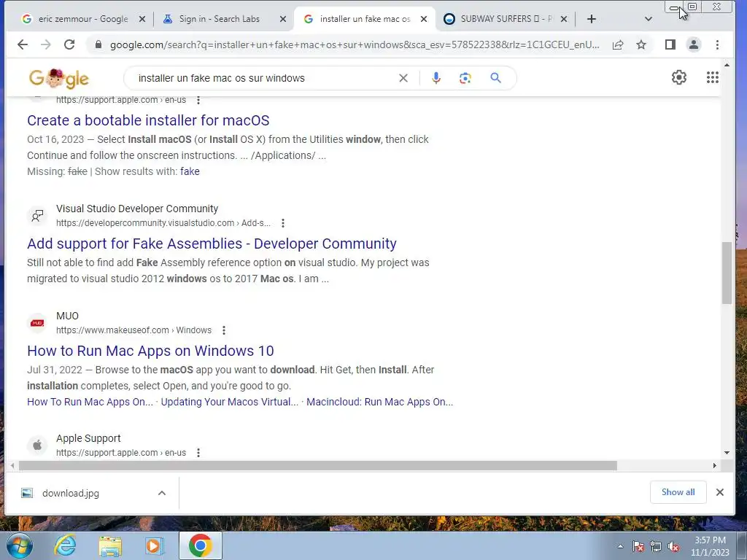Open Google quick settings gear
747x560 pixels.
(x=679, y=77)
